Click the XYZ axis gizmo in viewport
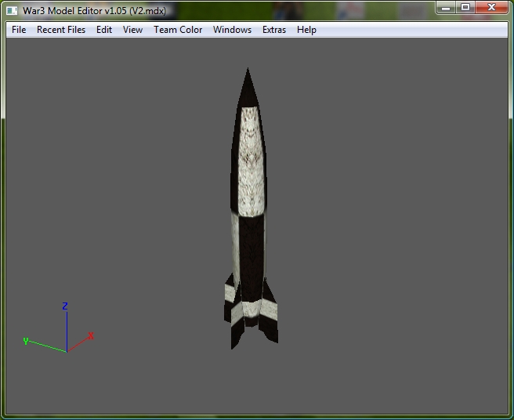This screenshot has height=420, width=514. [58, 328]
